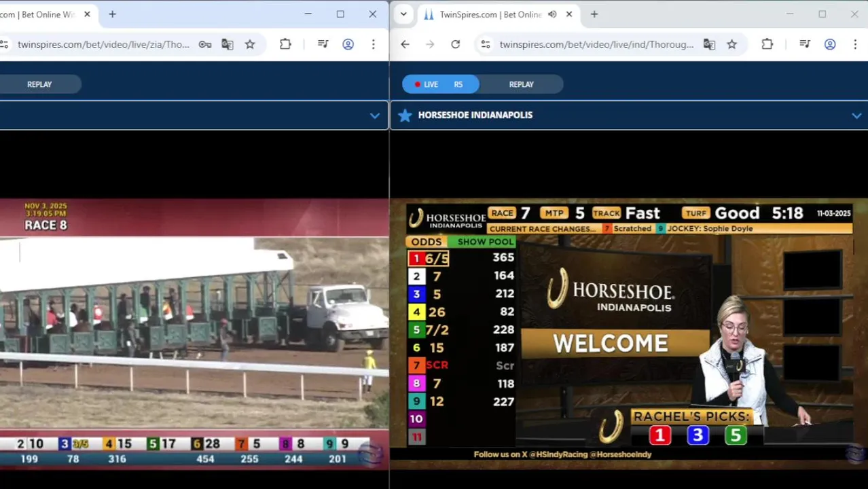Go forward in the right window
Screen dimensions: 868x489
430,44
